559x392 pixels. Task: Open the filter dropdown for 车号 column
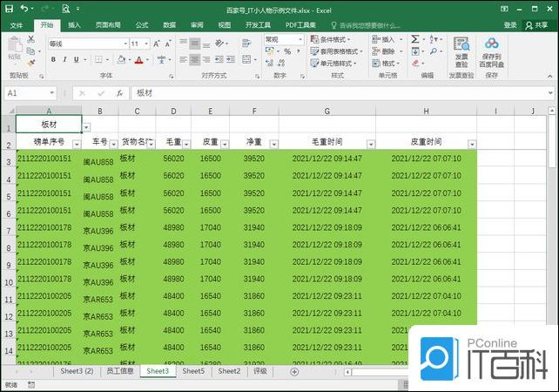(x=113, y=144)
